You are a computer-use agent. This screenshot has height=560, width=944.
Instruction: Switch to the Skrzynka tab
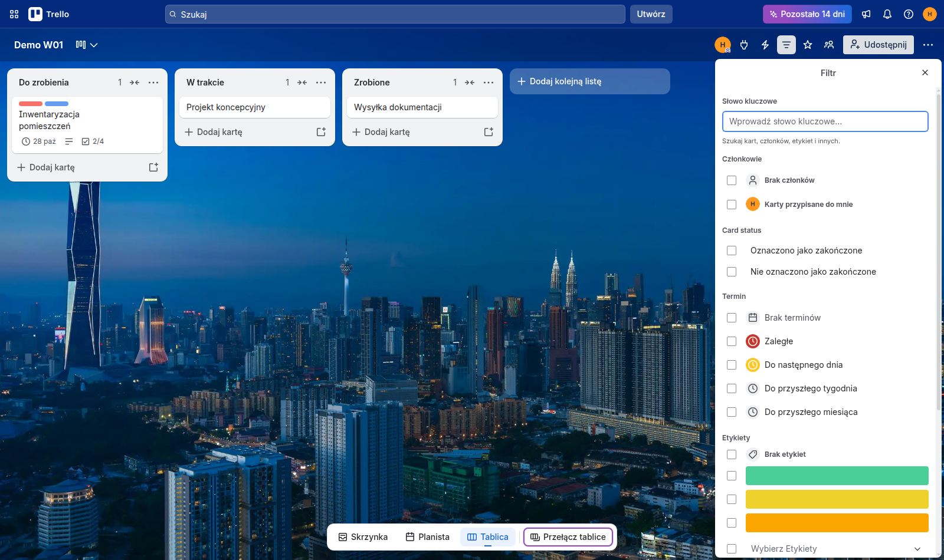click(x=363, y=537)
